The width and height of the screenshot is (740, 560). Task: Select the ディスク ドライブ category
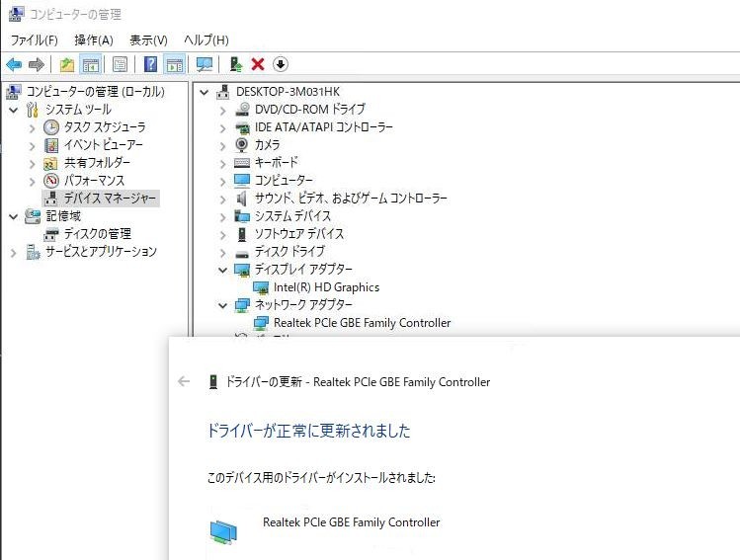point(289,252)
